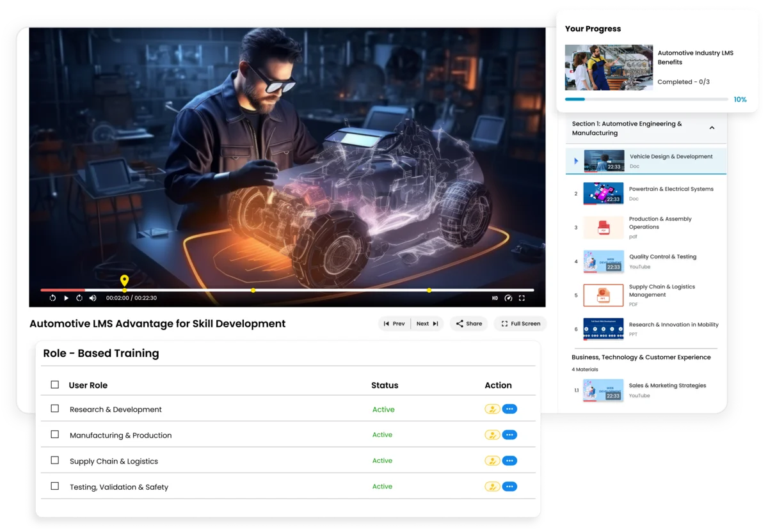Open blue more-options icon for Supply Chain & Logistics
This screenshot has height=532, width=768.
pos(509,460)
